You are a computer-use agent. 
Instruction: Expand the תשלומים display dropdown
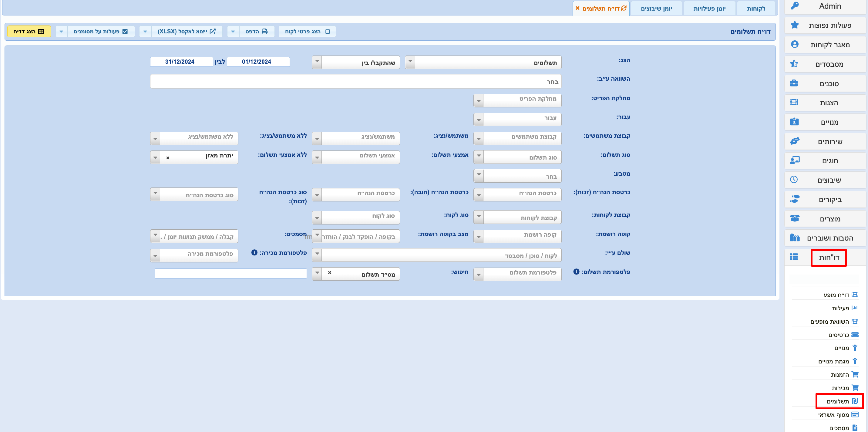pyautogui.click(x=410, y=62)
